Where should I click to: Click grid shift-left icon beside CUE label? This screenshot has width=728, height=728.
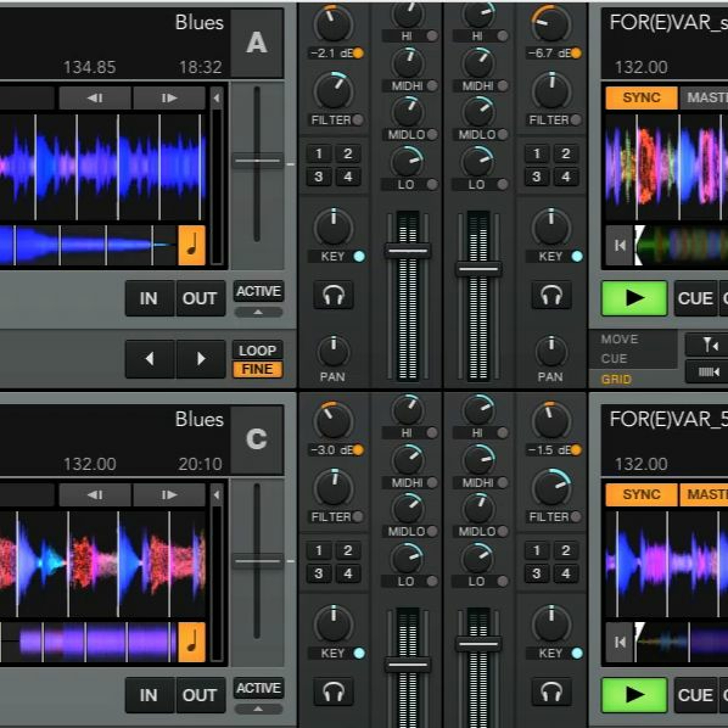[709, 372]
